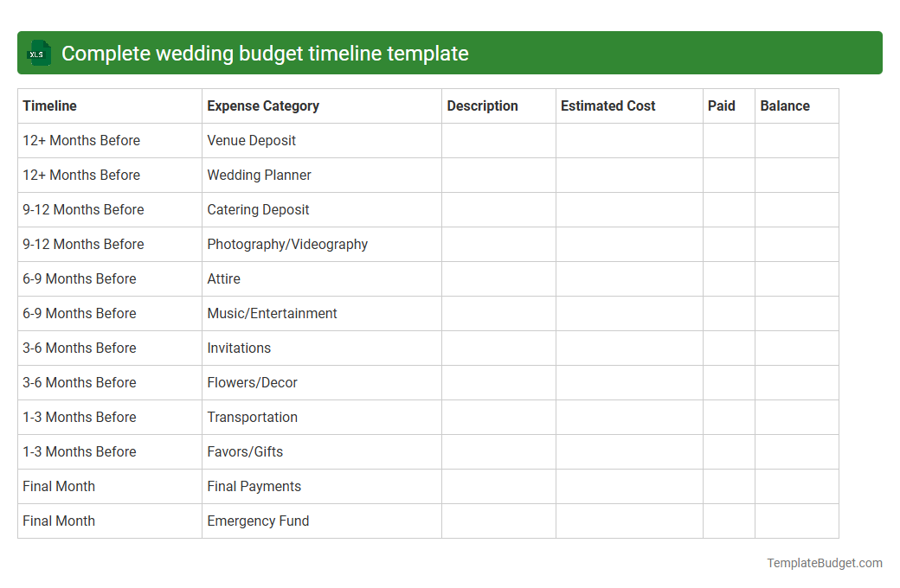This screenshot has height=588, width=900.
Task: Click the Description column header
Action: pyautogui.click(x=482, y=105)
